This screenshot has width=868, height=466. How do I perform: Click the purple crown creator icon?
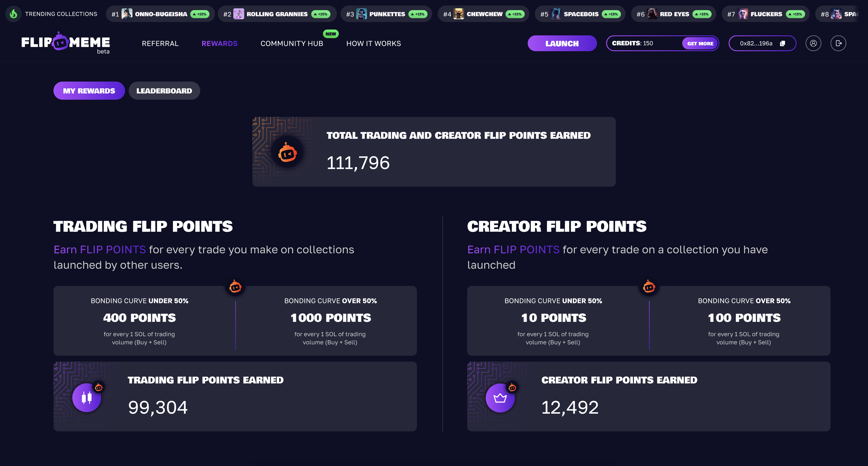point(500,398)
